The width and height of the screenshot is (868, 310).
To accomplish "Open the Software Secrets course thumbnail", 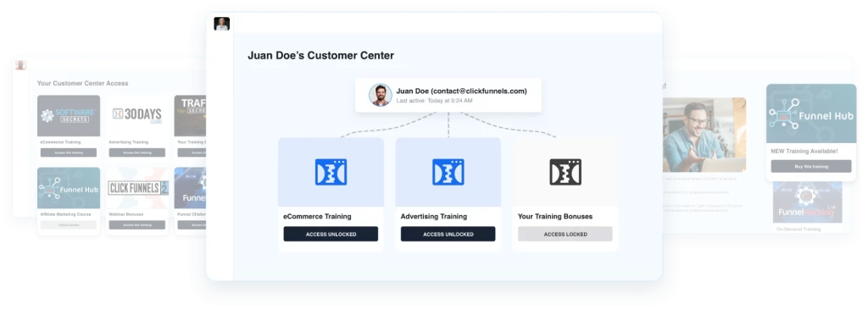I will coord(69,116).
